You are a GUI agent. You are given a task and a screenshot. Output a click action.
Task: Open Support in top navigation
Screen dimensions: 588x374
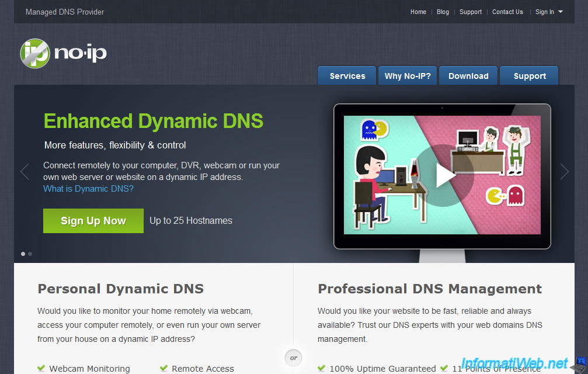coord(470,12)
